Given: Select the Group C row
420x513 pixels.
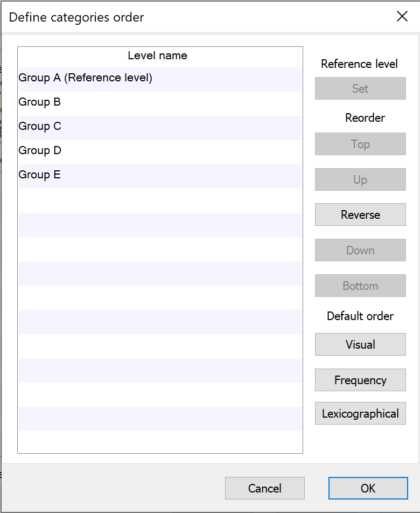Looking at the screenshot, I should (x=40, y=127).
